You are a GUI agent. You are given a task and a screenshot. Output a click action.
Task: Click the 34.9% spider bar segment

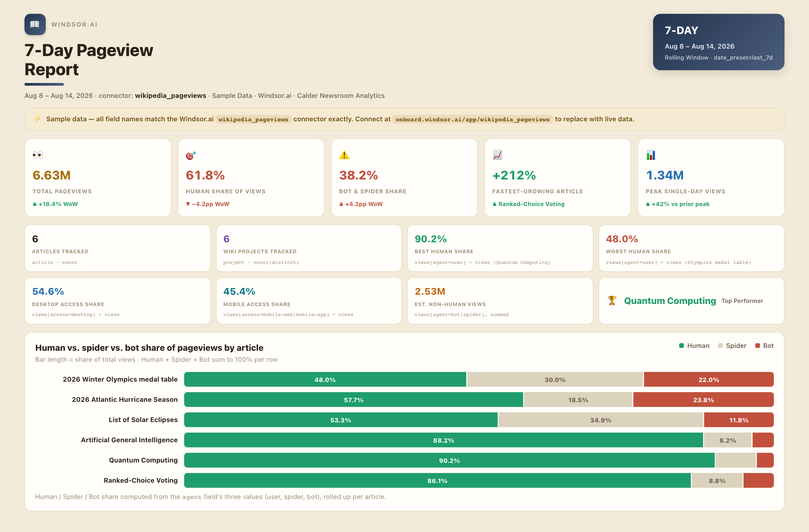[x=601, y=420]
